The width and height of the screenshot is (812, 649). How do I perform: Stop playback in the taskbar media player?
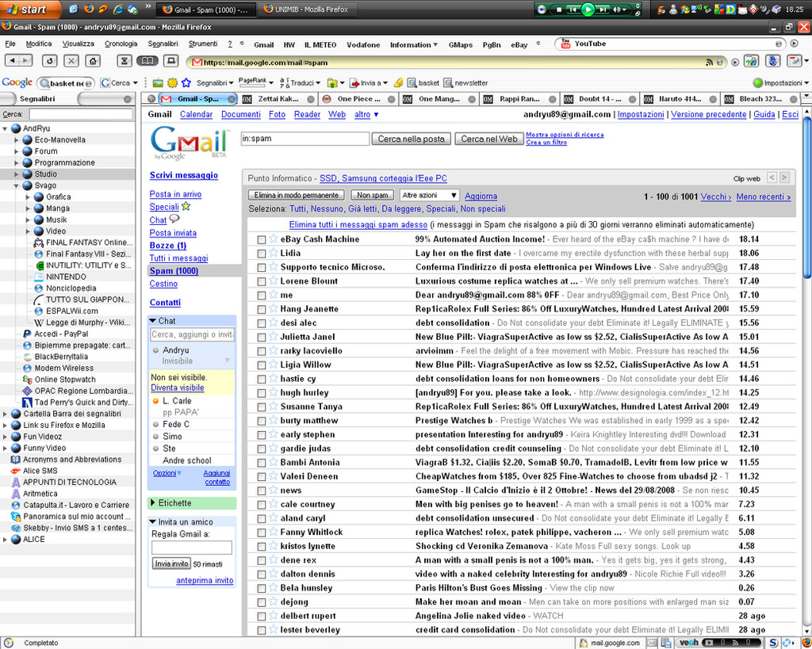click(559, 10)
